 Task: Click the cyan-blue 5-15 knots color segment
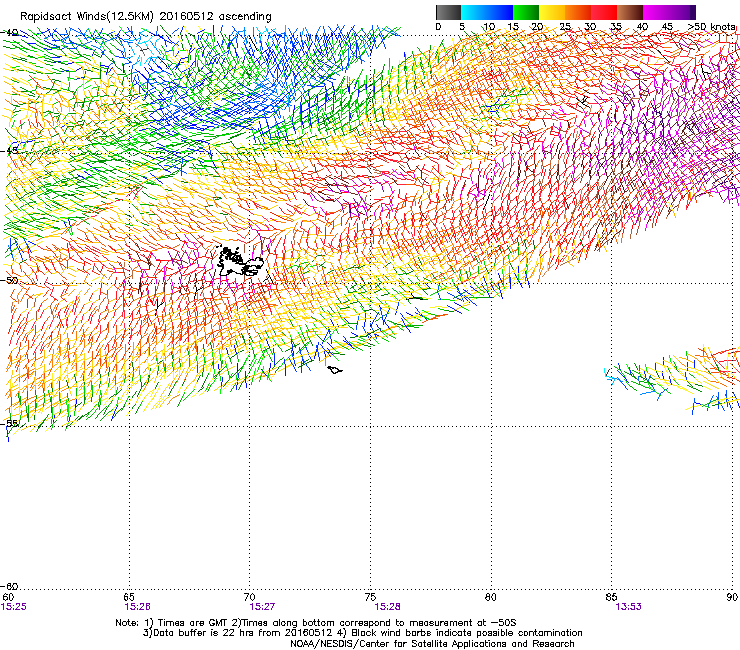tap(487, 12)
